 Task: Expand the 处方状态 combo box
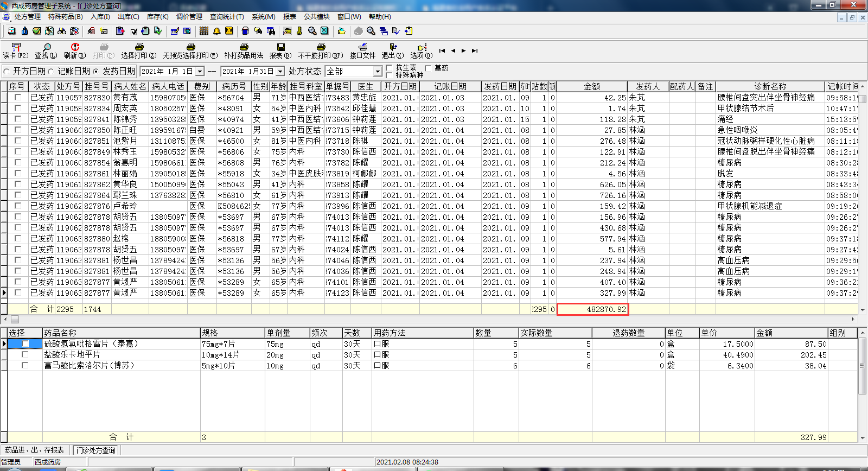(x=378, y=72)
